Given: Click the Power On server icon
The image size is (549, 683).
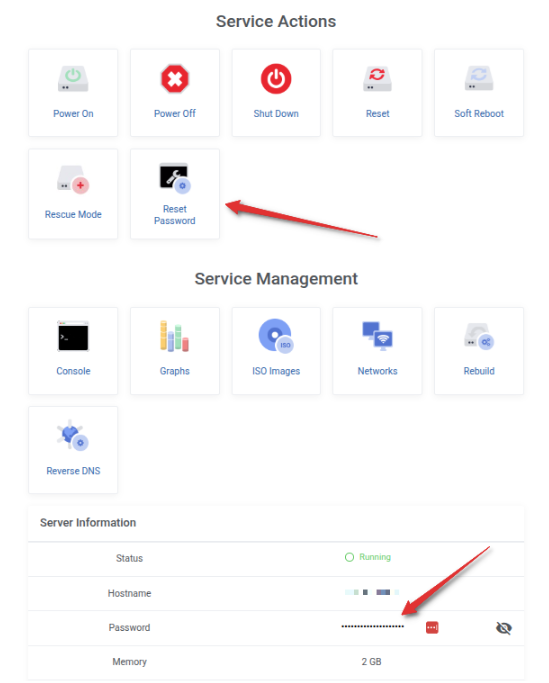Looking at the screenshot, I should [73, 79].
